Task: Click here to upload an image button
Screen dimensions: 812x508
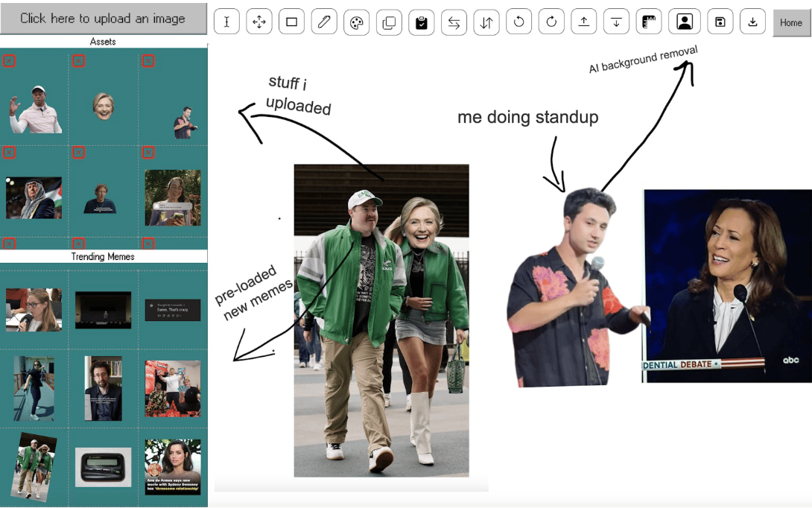Action: pyautogui.click(x=103, y=19)
